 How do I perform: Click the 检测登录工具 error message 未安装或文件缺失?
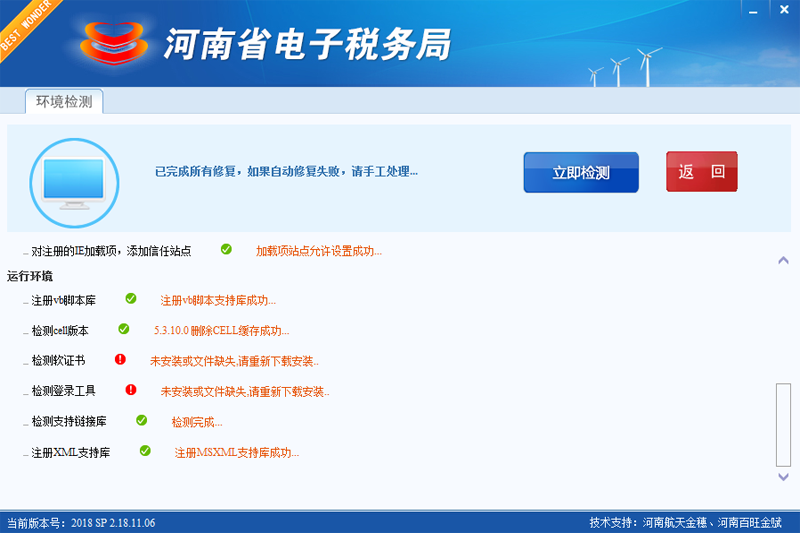[245, 392]
